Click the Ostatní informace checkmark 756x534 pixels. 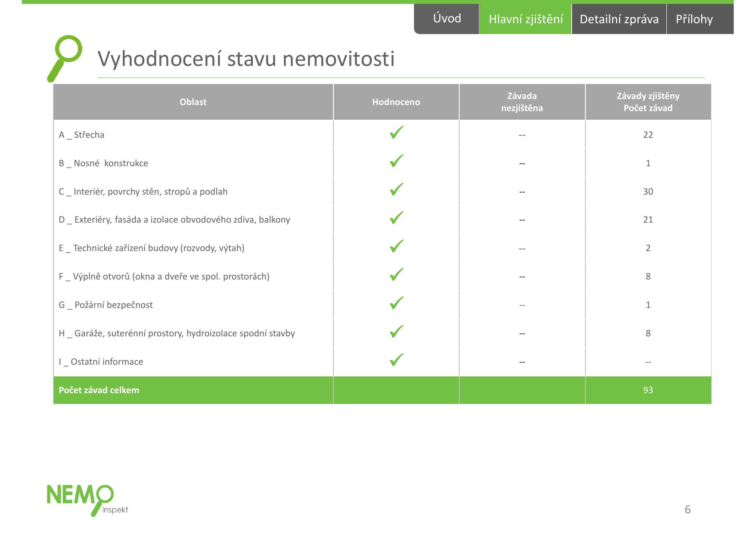pos(396,360)
